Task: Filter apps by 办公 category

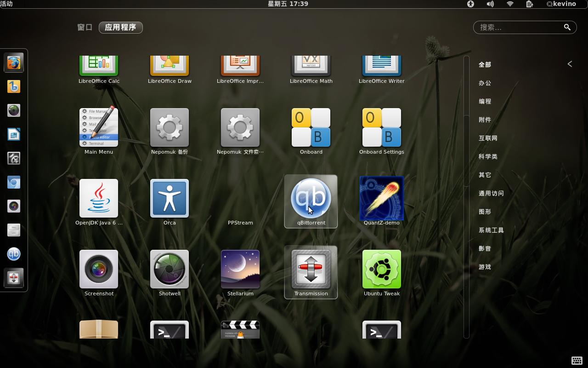Action: point(485,83)
